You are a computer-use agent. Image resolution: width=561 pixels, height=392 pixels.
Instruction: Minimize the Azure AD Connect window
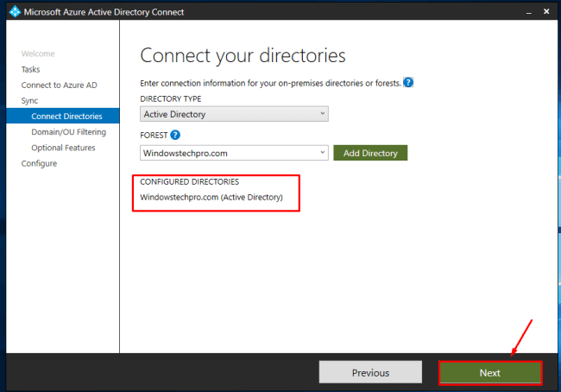(529, 12)
